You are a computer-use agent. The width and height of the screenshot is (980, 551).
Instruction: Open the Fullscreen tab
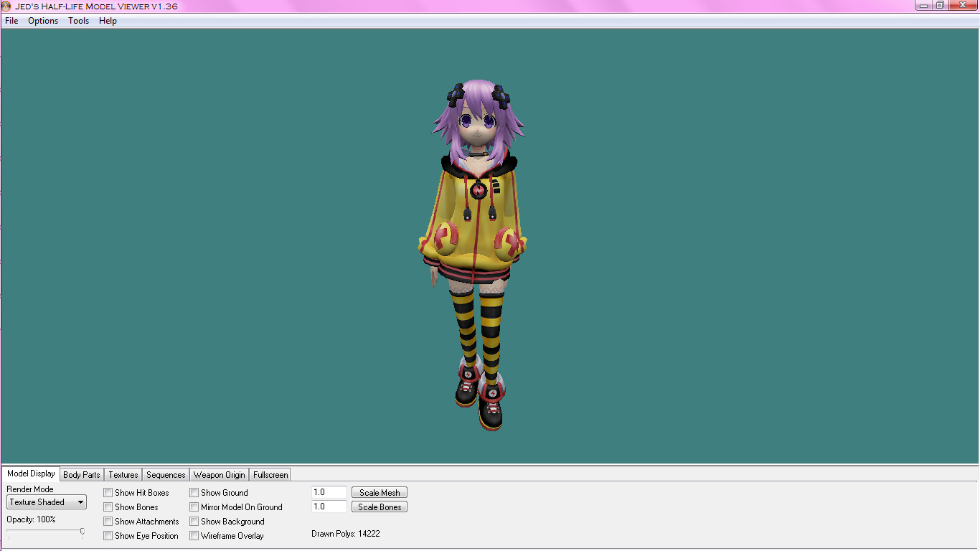tap(270, 474)
